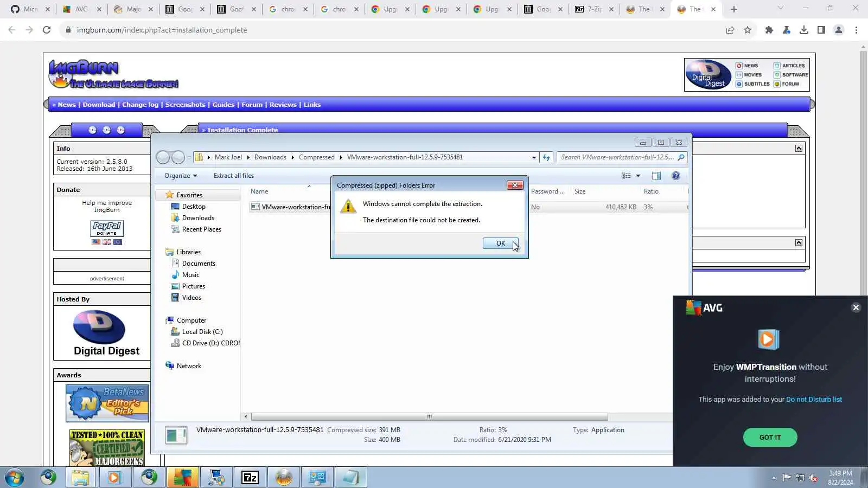Open Recent Places in the navigation pane
Screen dimensions: 868x488
202,229
